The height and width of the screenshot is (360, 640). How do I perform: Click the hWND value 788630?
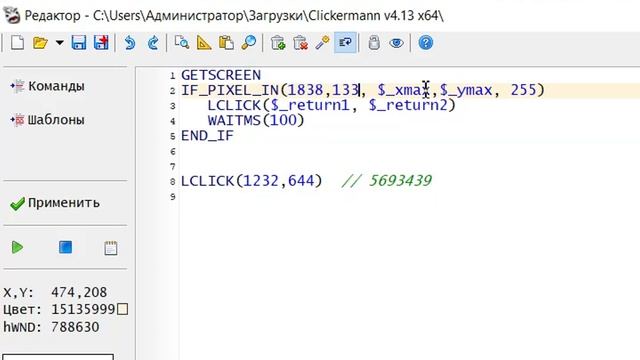tap(75, 327)
